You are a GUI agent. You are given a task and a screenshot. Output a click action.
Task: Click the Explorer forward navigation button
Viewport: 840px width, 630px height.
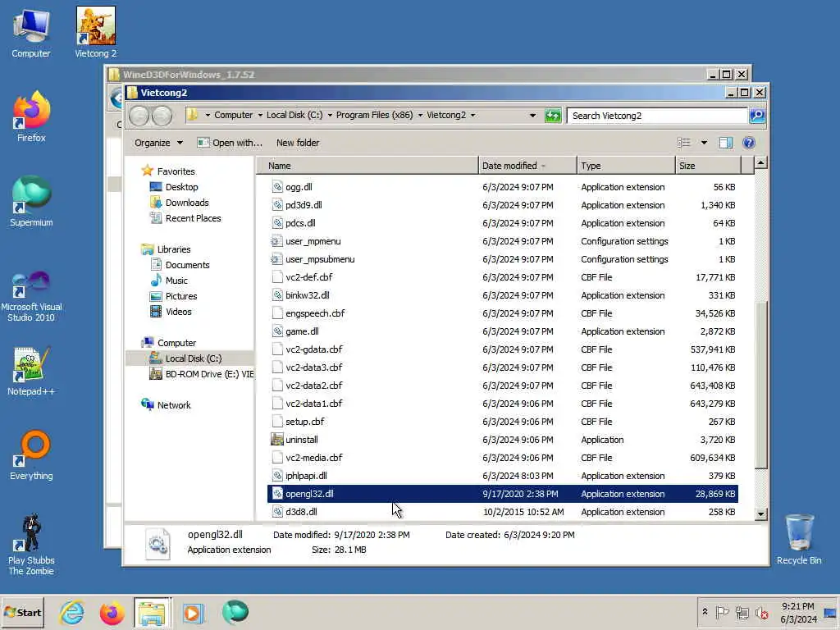pyautogui.click(x=162, y=116)
